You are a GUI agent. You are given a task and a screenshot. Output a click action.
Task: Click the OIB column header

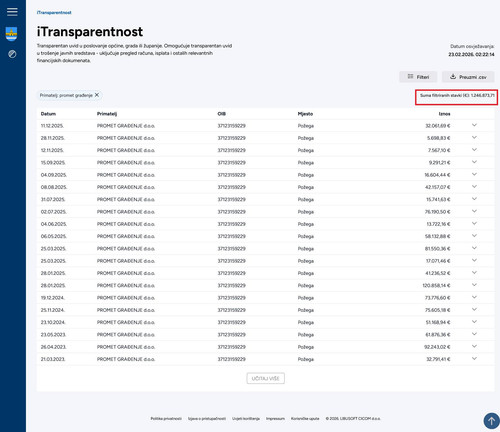click(221, 114)
